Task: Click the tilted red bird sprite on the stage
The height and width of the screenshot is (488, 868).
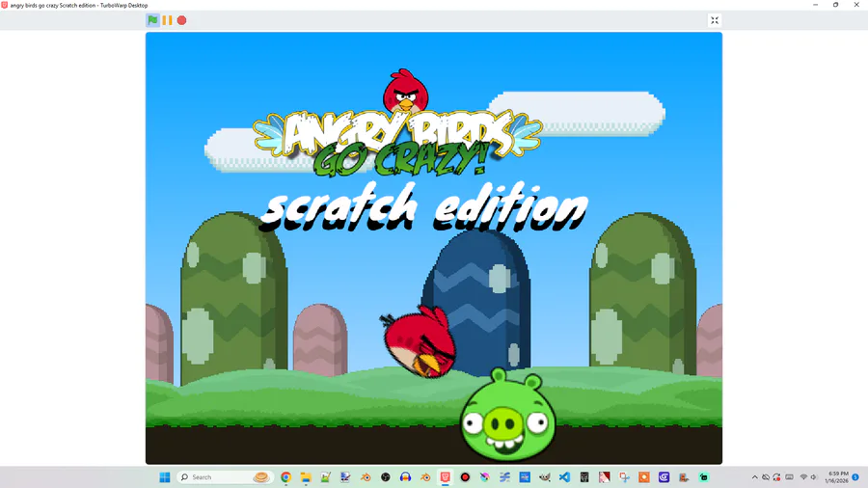Action: coord(420,342)
